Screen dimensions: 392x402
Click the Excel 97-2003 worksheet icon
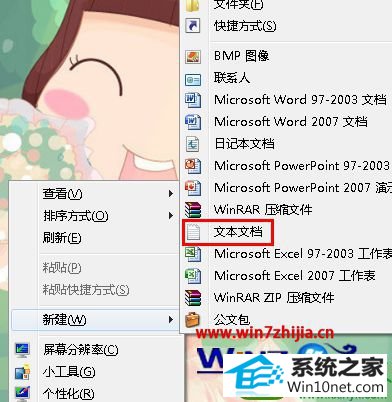(x=193, y=254)
